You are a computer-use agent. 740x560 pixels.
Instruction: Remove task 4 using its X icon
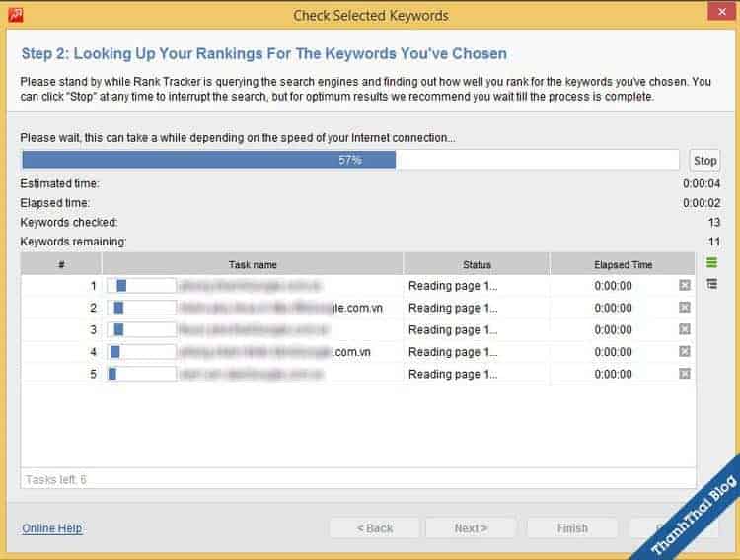click(x=684, y=352)
